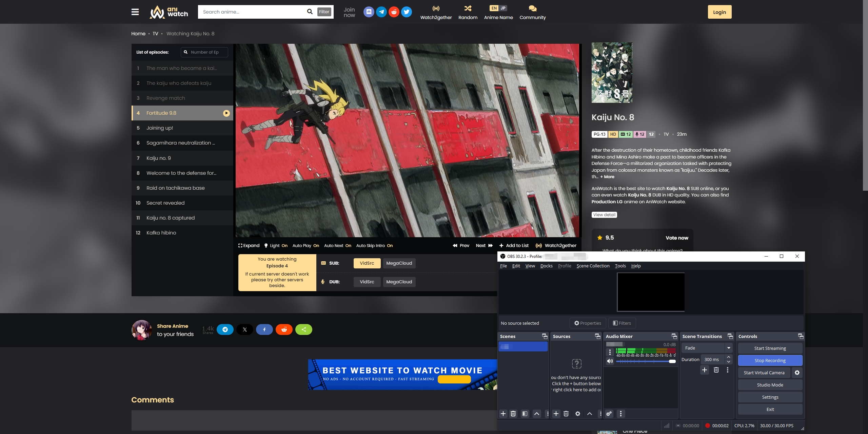Open the Twitter join icon in header
The width and height of the screenshot is (868, 434).
406,12
